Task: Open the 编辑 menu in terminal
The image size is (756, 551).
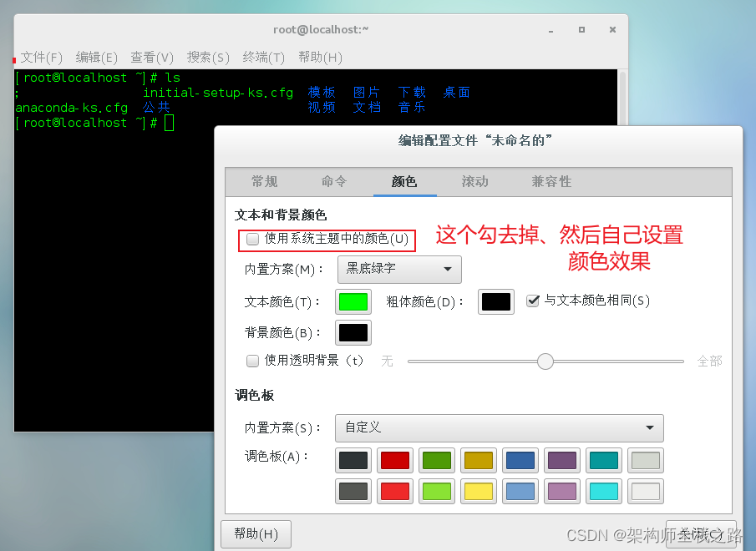Action: [x=95, y=58]
